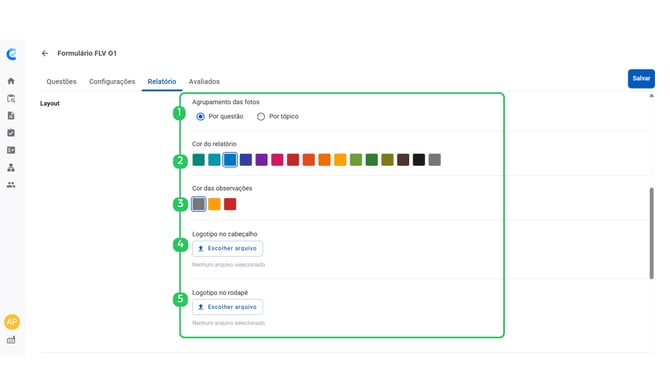Pick the olive report color
This screenshot has width=670, height=376.
pos(388,160)
